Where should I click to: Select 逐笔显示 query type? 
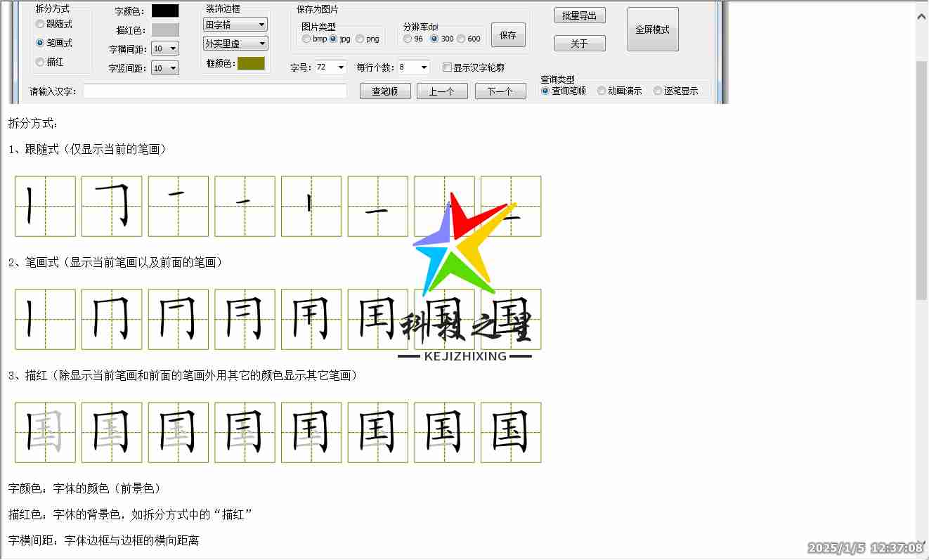658,90
